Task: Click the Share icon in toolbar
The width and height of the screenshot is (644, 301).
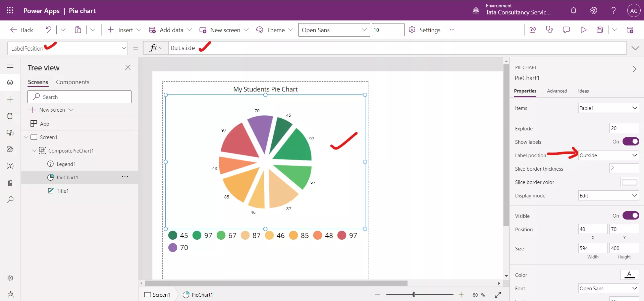Action: tap(533, 30)
